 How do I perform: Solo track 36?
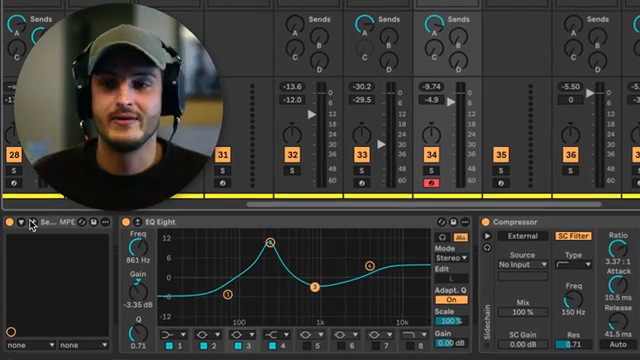[571, 171]
